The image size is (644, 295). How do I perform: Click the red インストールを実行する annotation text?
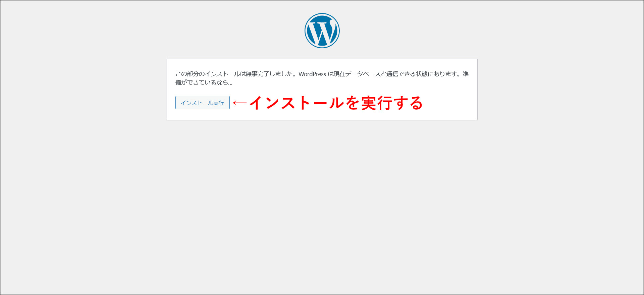[x=336, y=103]
